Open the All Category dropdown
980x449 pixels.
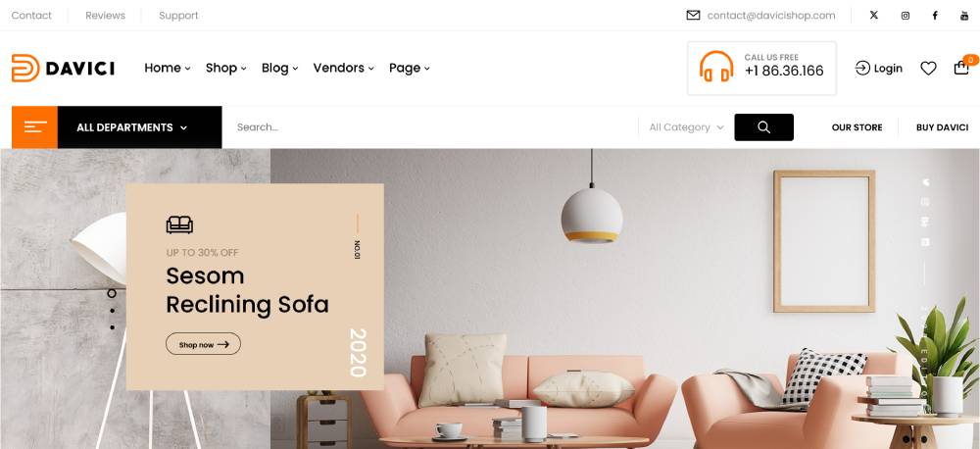click(x=686, y=126)
